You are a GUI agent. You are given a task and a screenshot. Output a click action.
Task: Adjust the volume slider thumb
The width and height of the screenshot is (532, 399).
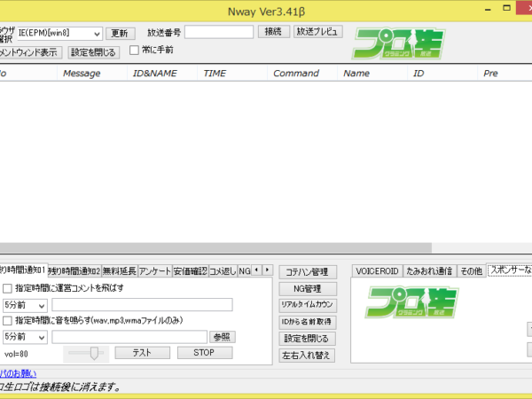point(94,353)
